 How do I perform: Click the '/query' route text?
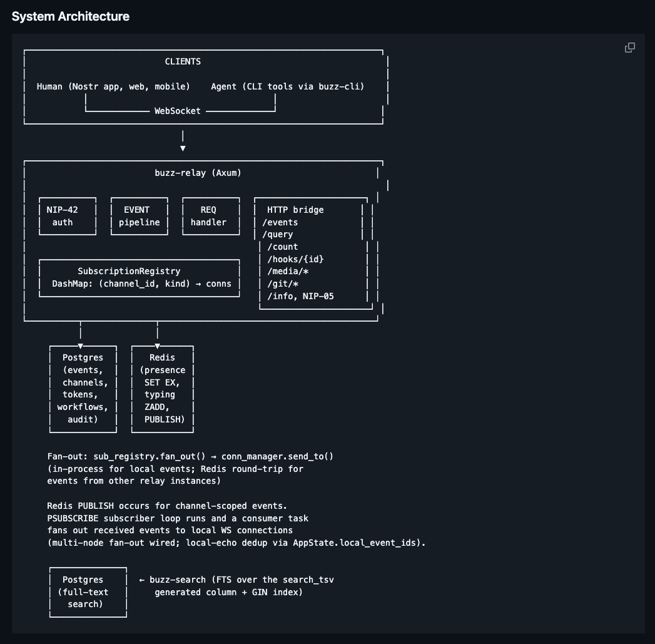(277, 235)
